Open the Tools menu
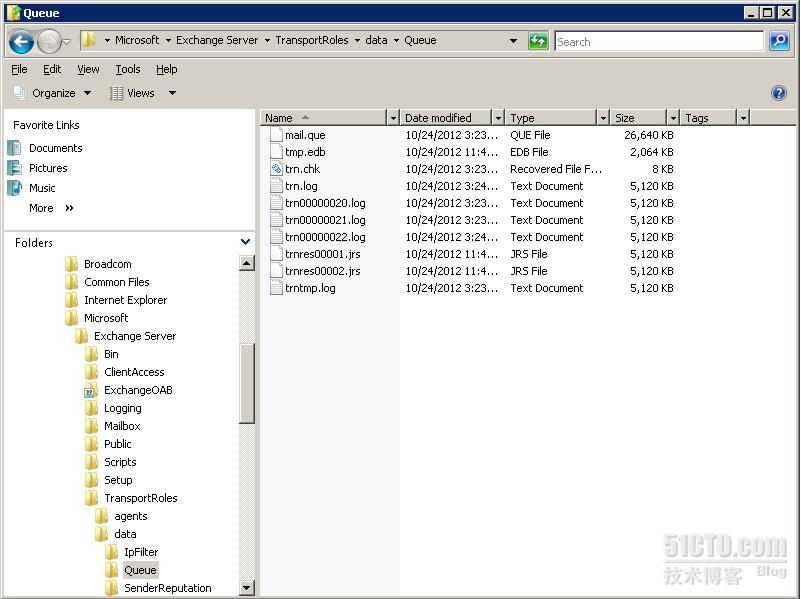Screen dimensions: 801x599 (x=128, y=69)
